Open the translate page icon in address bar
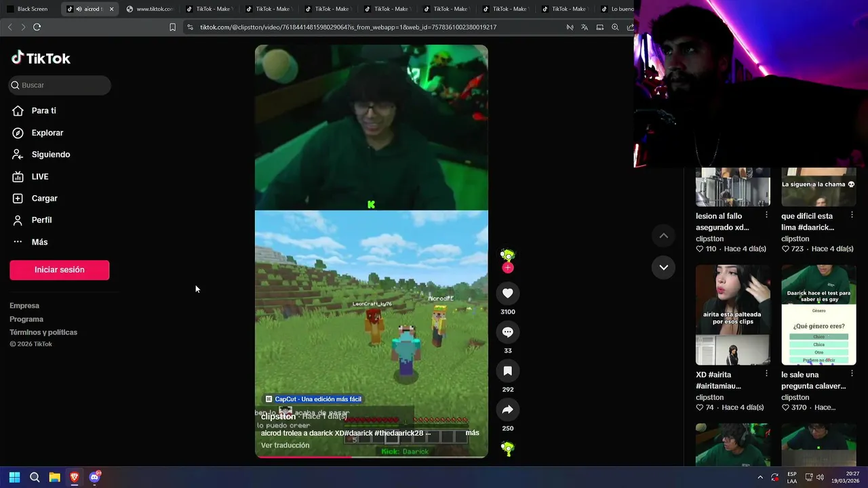This screenshot has height=488, width=868. [585, 27]
